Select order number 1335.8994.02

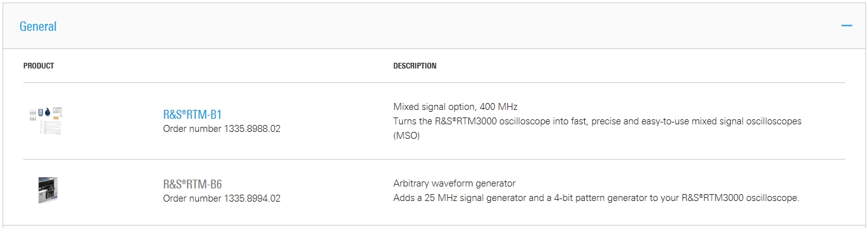coord(252,198)
